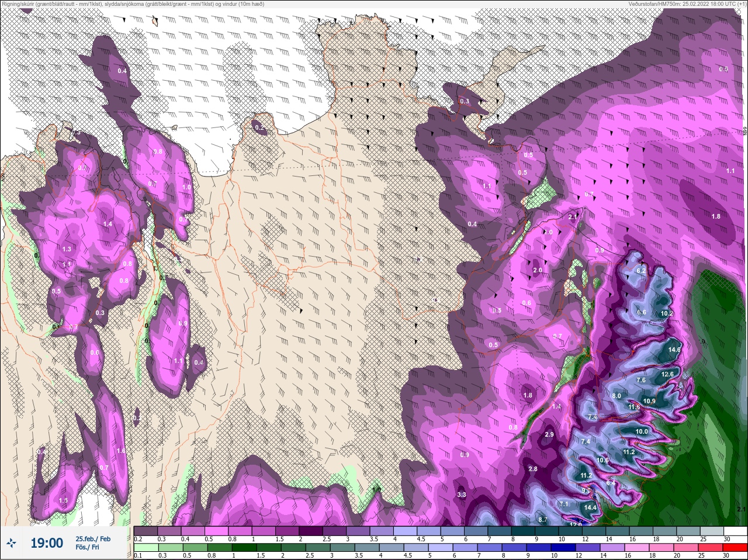Click the 7.1 precipitation value on map

[564, 504]
